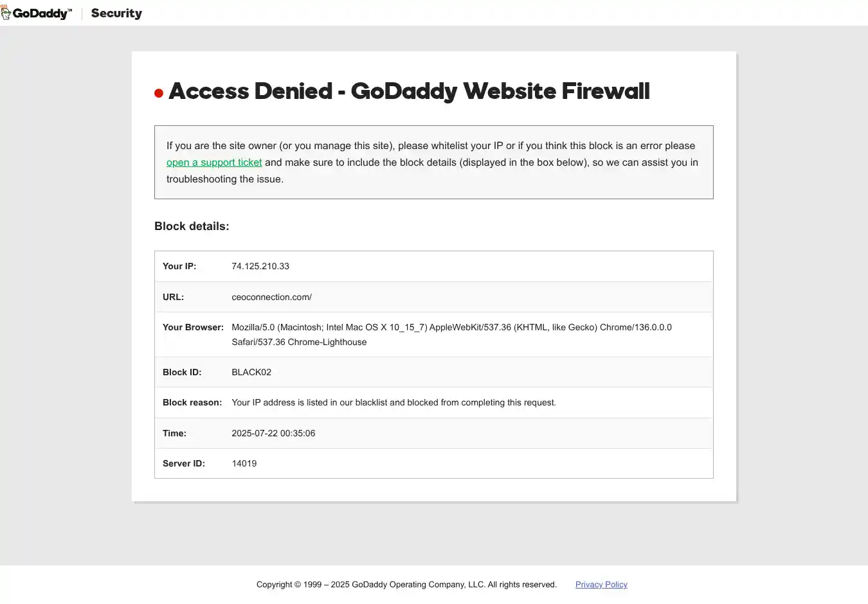Click the GoDaddy copyright notice text
Viewport: 868px width, 604px height.
[x=406, y=585]
